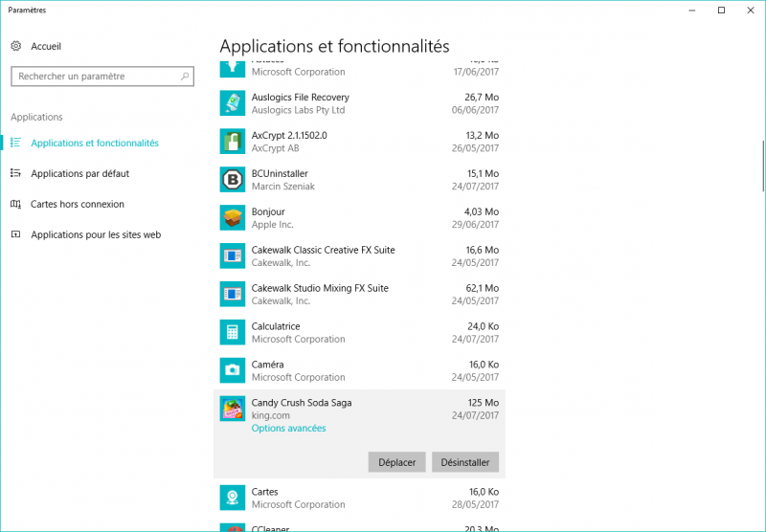Select the AxCrypt 2.1.1502.0 entry name

[289, 135]
